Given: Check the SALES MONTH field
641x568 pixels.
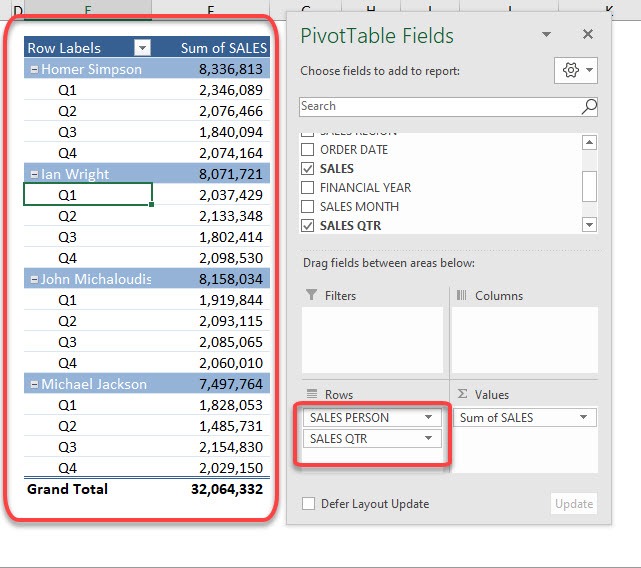Looking at the screenshot, I should (x=307, y=206).
